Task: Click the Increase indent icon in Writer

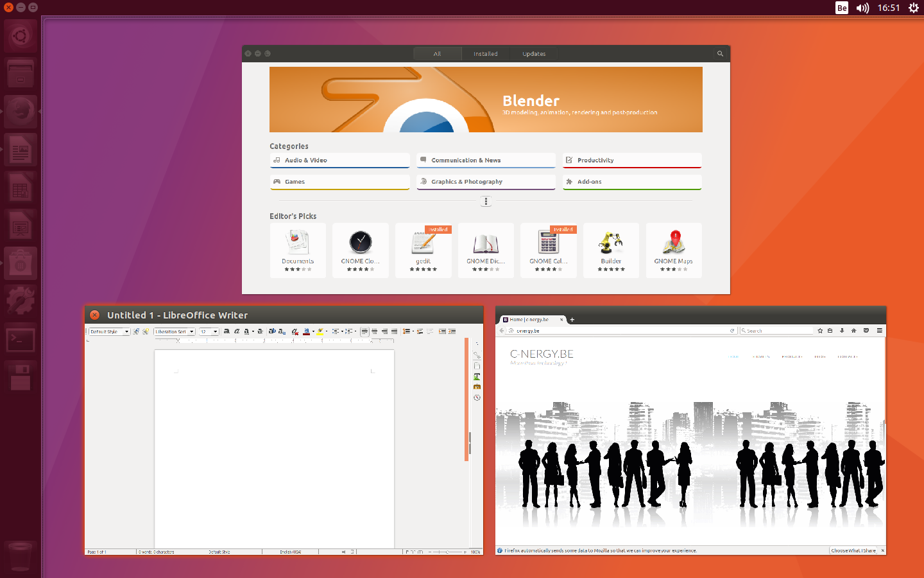Action: (442, 331)
